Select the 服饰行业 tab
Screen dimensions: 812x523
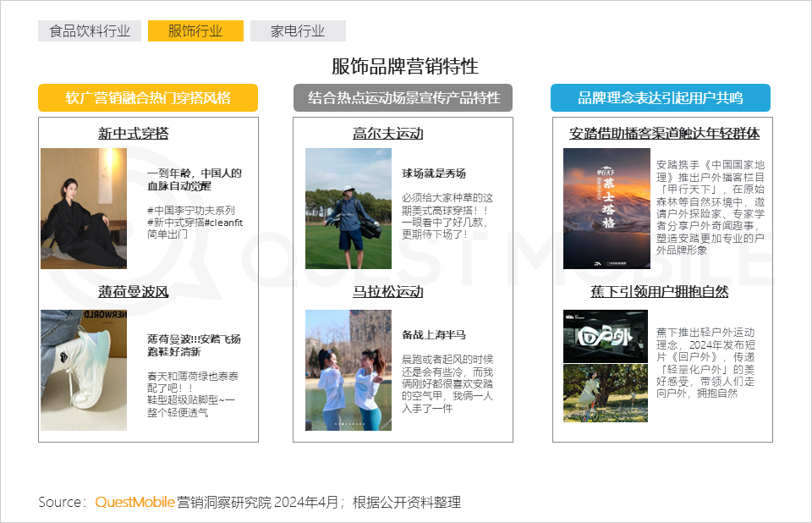pyautogui.click(x=195, y=31)
